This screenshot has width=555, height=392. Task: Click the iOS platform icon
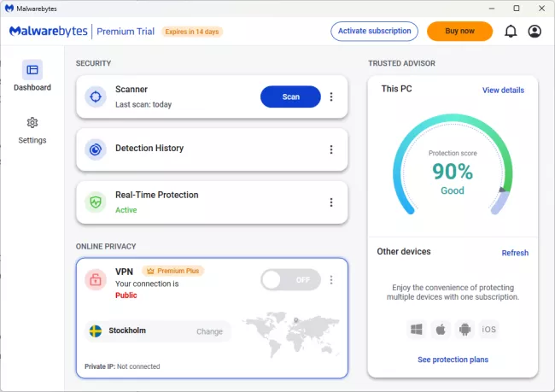[x=488, y=330]
